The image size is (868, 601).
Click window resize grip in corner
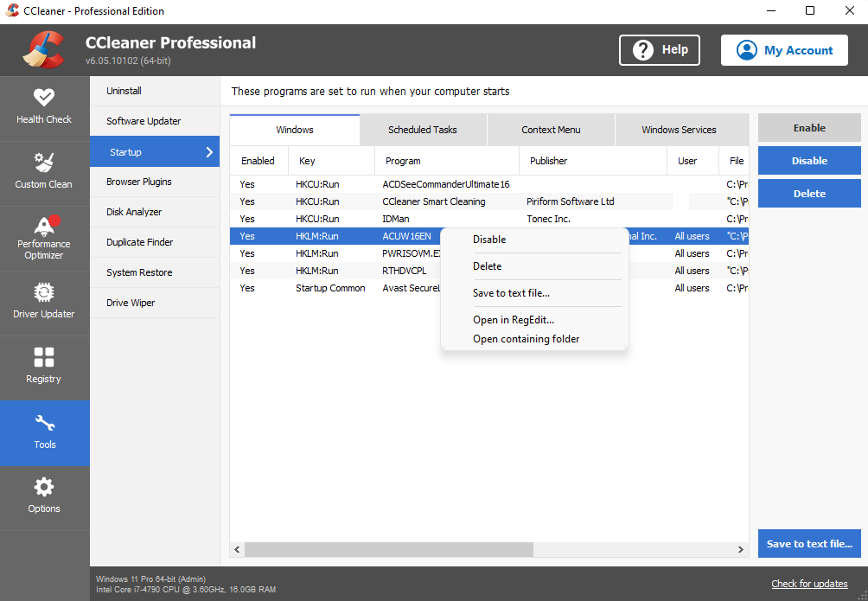pos(861,595)
